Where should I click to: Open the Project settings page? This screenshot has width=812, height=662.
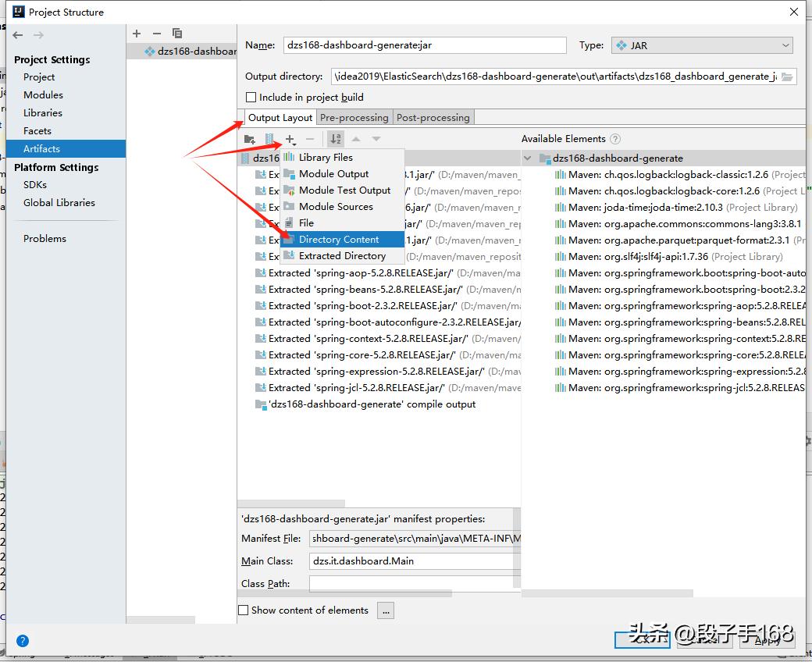click(x=39, y=77)
